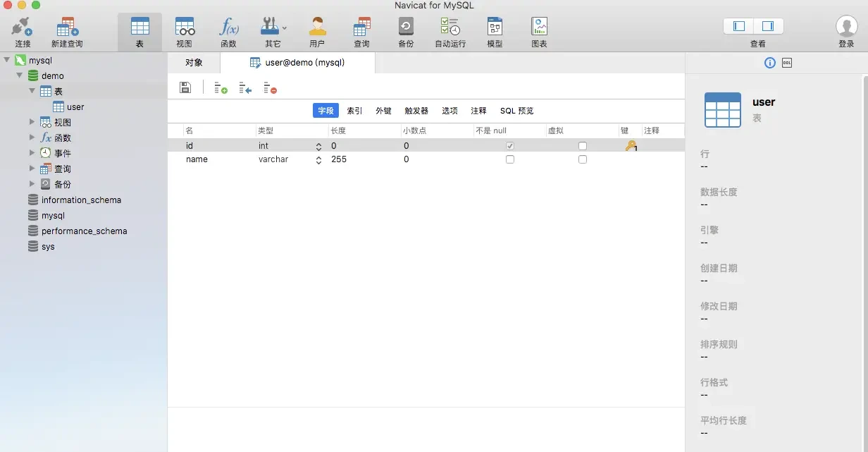Select the mysql connection in sidebar
Viewport: 868px width, 452px height.
[40, 60]
